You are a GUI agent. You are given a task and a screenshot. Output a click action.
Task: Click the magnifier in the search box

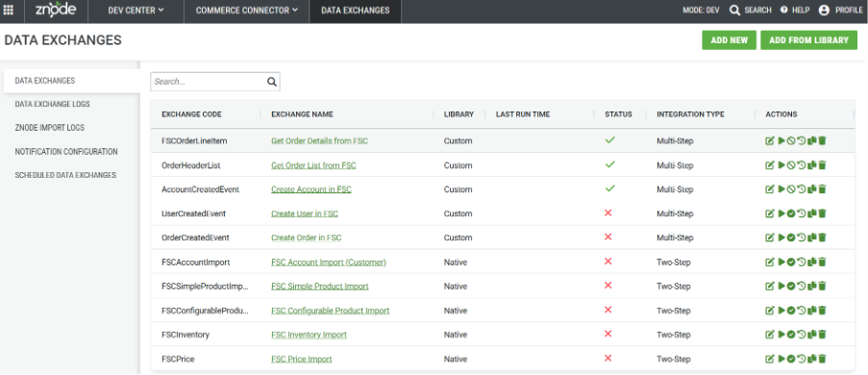coord(272,82)
